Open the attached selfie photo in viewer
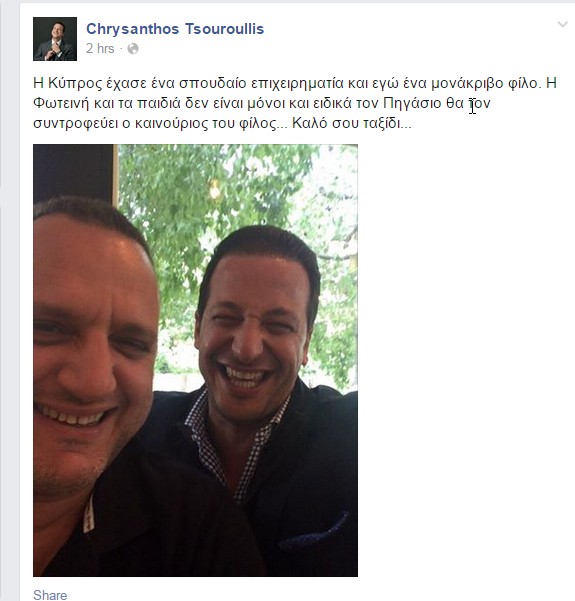The height and width of the screenshot is (601, 575). click(x=196, y=360)
